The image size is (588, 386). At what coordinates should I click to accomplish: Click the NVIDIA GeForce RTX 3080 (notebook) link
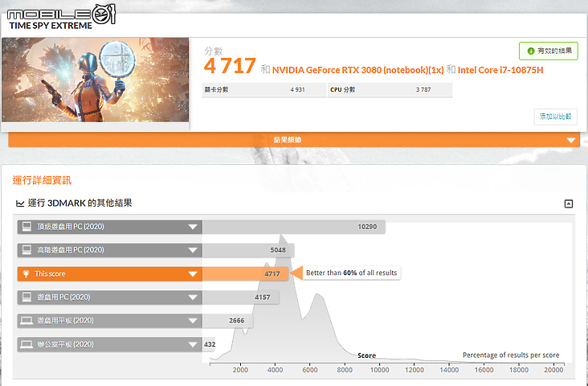click(x=357, y=70)
